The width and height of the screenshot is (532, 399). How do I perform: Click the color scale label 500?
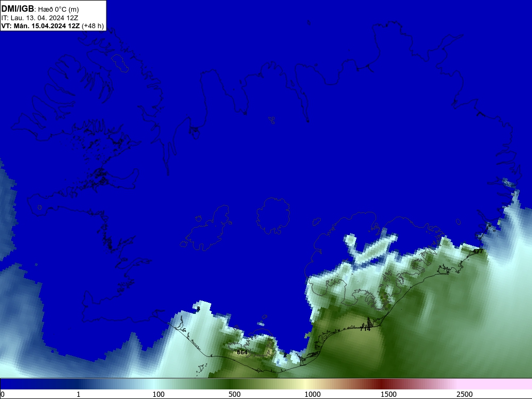click(235, 394)
